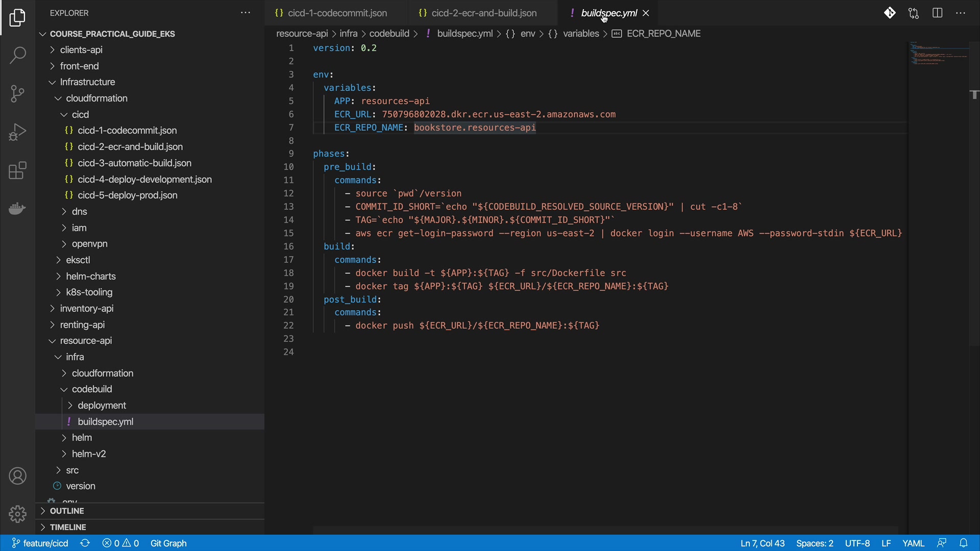Expand the clients-api folder
This screenshot has width=980, height=551.
pos(81,50)
